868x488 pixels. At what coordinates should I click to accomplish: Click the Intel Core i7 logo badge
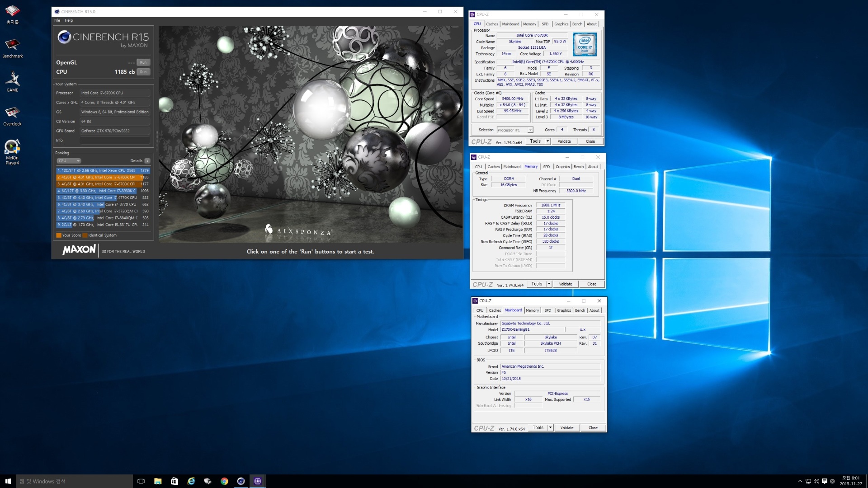pyautogui.click(x=585, y=44)
